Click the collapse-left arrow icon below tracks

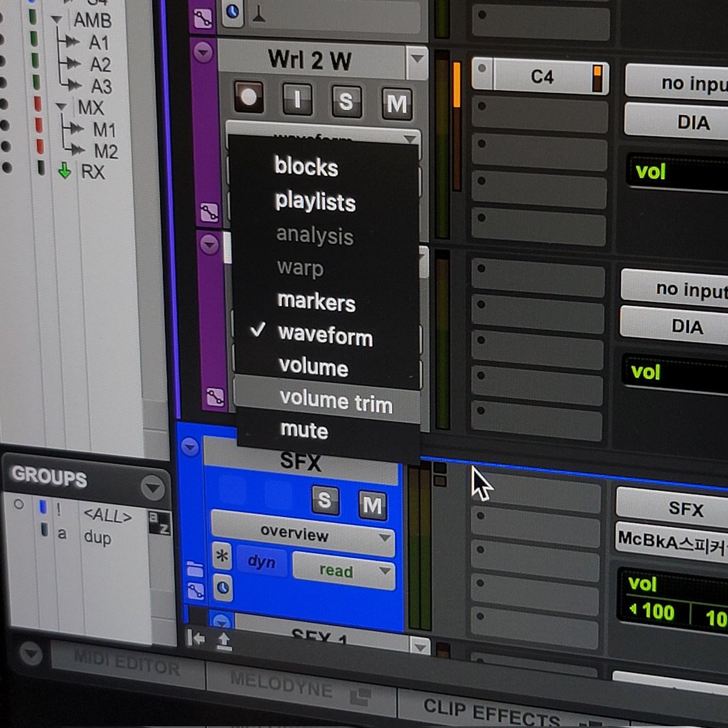[196, 638]
